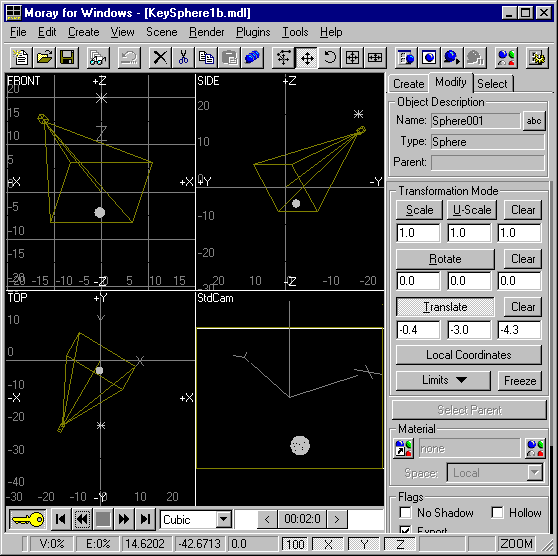Image resolution: width=558 pixels, height=556 pixels.
Task: Click Clear next to Translate
Action: click(x=523, y=307)
